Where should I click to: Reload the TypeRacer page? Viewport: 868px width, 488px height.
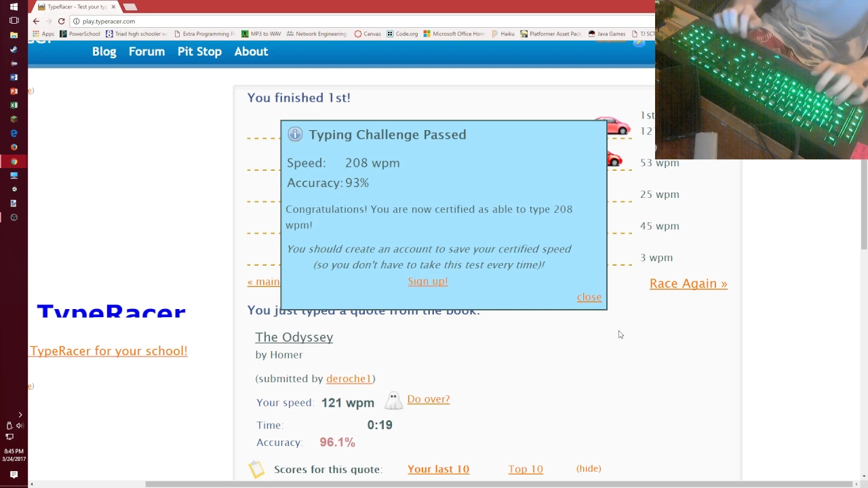61,21
